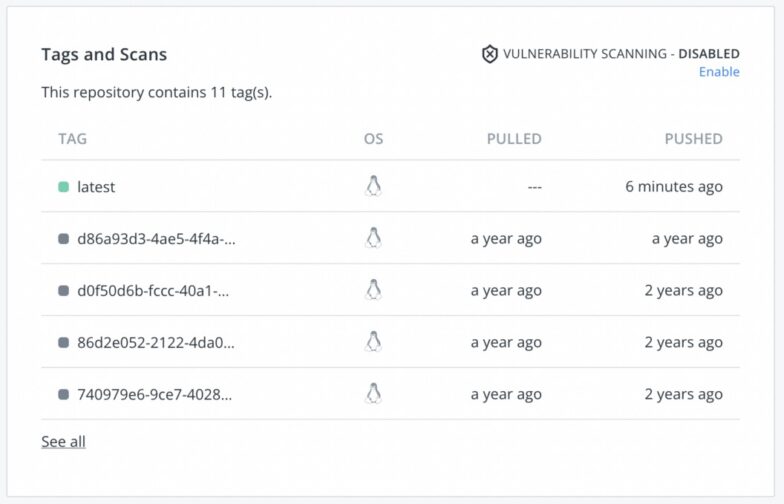Enable vulnerability scanning via Enable link
784x504 pixels.
coord(719,72)
